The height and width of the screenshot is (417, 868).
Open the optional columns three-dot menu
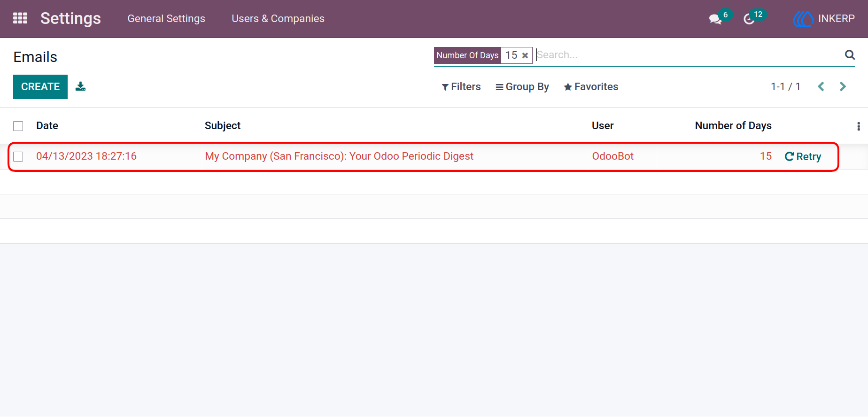coord(859,126)
